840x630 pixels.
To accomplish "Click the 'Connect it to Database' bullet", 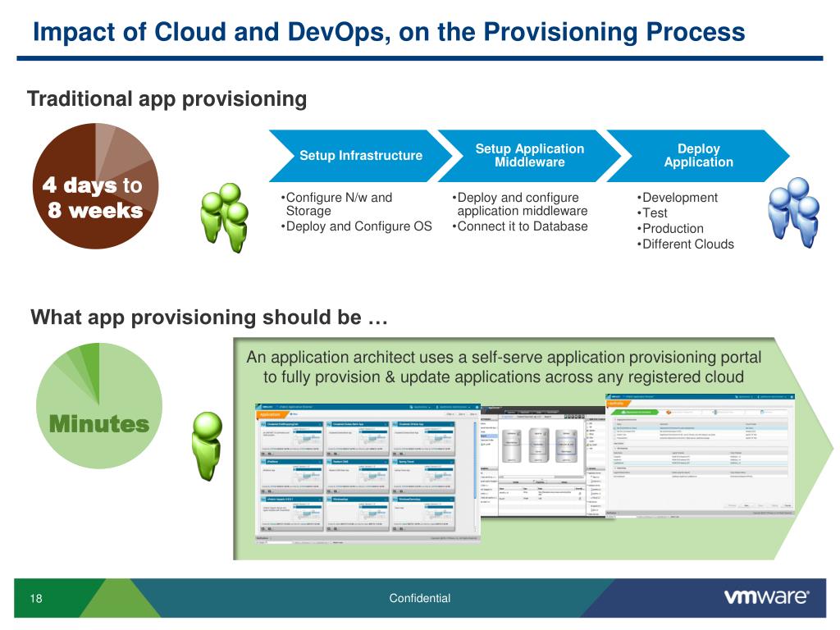I will click(520, 226).
